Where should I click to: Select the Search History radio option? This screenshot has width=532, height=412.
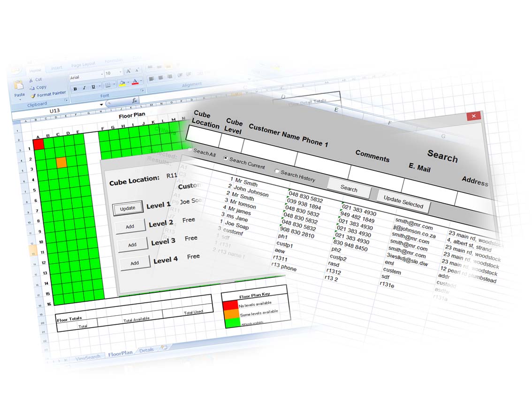point(277,171)
